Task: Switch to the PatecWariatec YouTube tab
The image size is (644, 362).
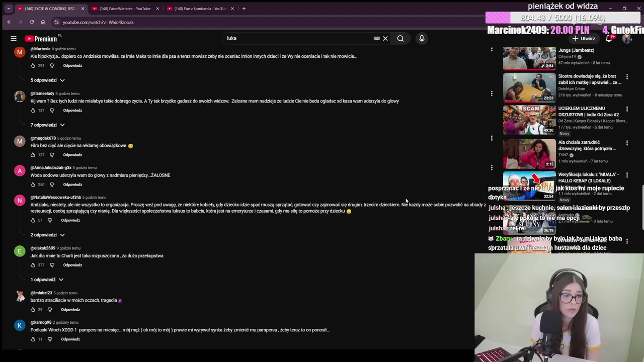Action: tap(125, 9)
